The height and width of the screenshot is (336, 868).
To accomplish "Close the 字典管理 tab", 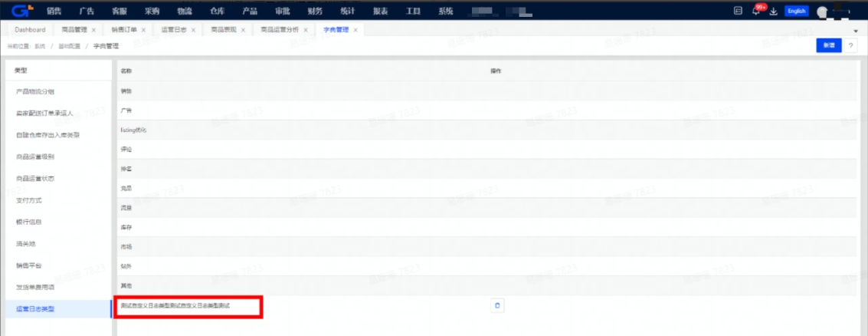I will coord(355,30).
